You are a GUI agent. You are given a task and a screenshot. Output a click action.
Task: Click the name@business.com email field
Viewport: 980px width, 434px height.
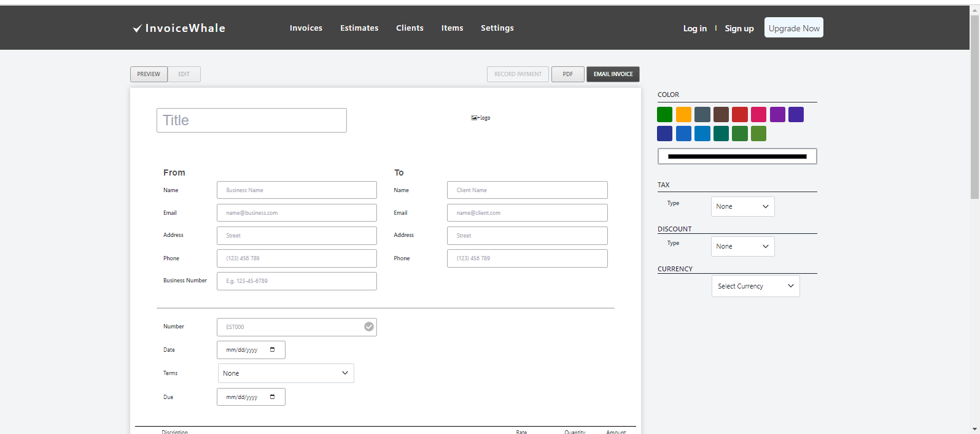click(x=297, y=213)
